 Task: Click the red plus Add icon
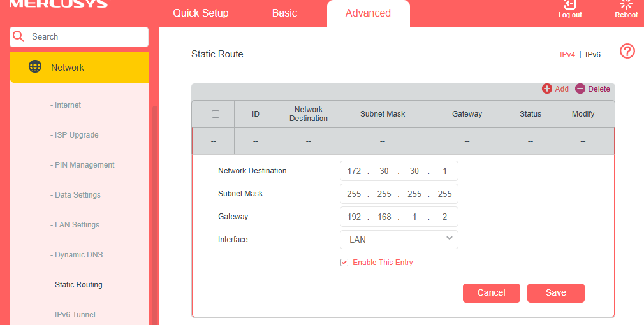tap(546, 89)
